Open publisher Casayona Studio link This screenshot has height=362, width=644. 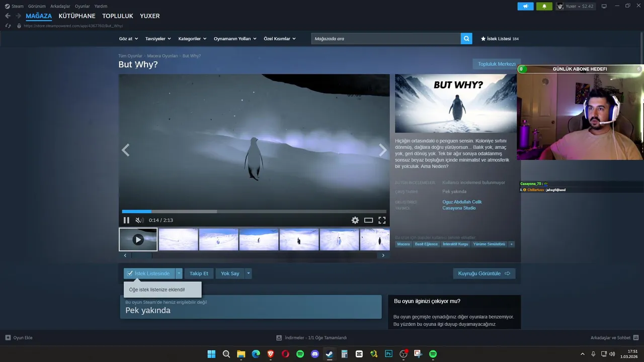tap(459, 208)
